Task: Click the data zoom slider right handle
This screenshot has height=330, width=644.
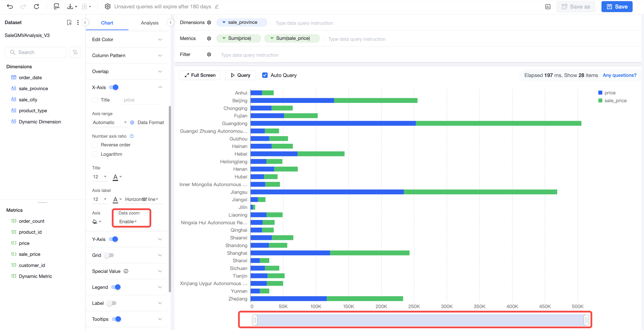Action: (586, 320)
